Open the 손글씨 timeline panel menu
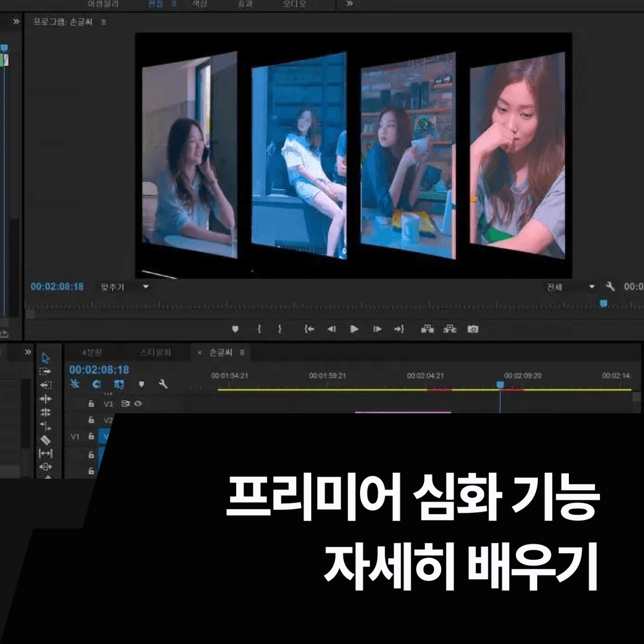 point(241,352)
